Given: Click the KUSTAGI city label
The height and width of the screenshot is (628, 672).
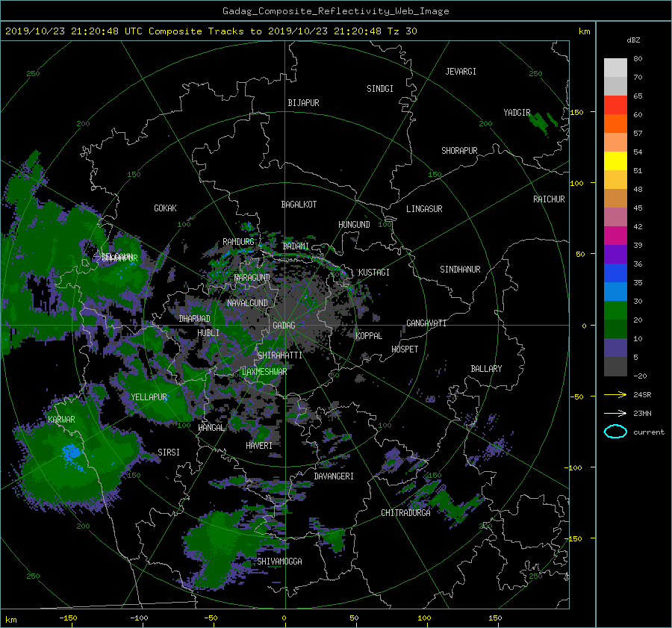Looking at the screenshot, I should (x=374, y=273).
